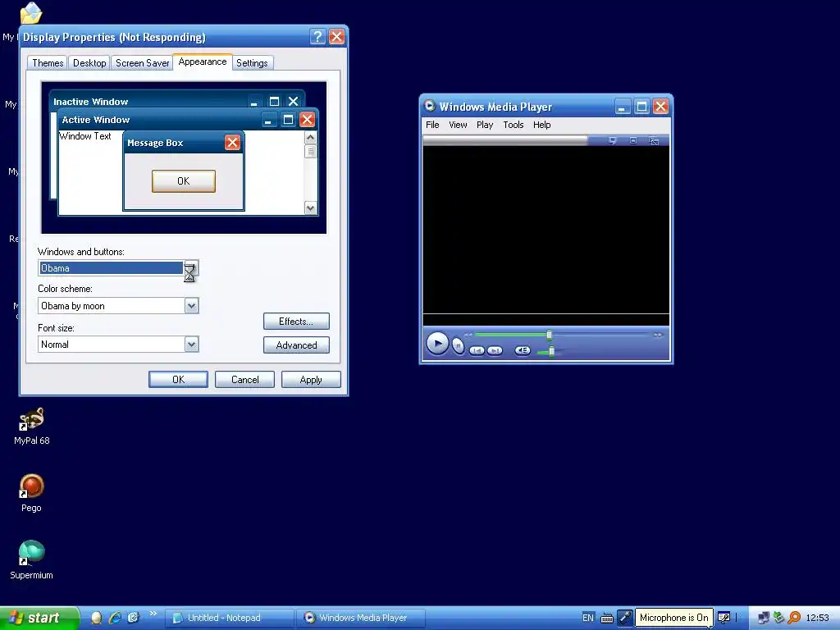Viewport: 840px width, 630px height.
Task: Click third Quick Launch icon beside Internet Explorer
Action: pyautogui.click(x=134, y=618)
